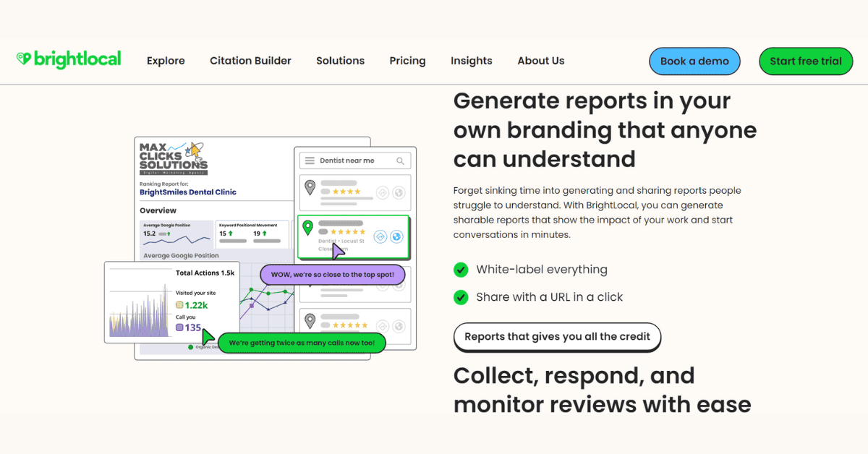Click the 'Total Actions 1.5k' label
Screen dimensions: 868x454
click(x=205, y=273)
